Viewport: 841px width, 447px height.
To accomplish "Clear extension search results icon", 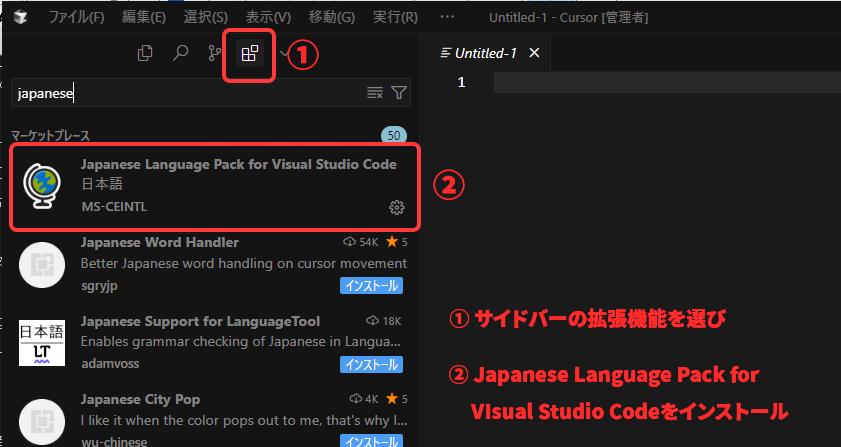I will click(x=374, y=93).
